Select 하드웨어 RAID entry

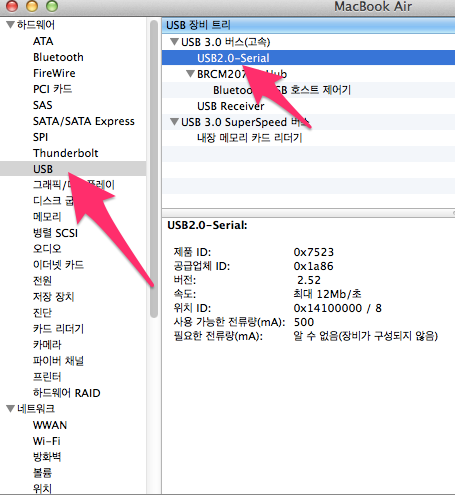66,393
